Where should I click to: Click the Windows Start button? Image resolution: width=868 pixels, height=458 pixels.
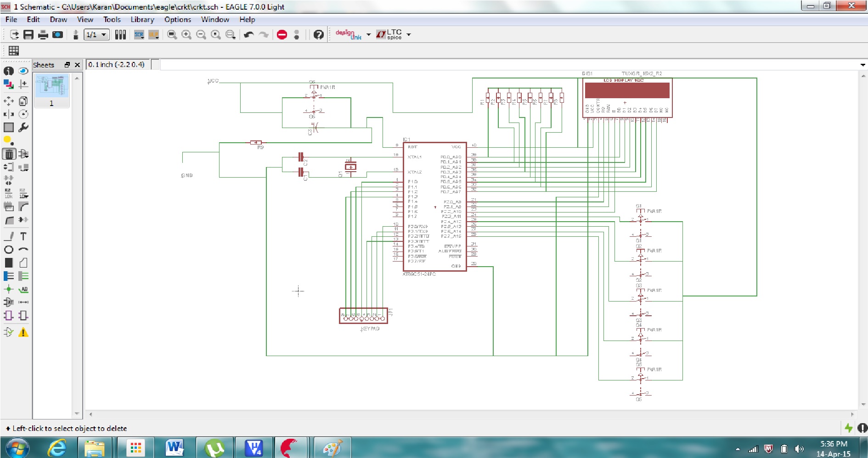[17, 447]
